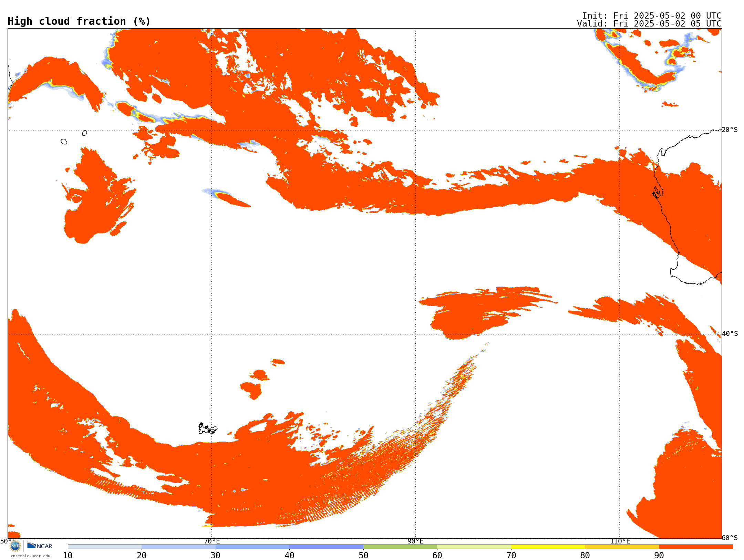This screenshot has width=744, height=560.
Task: Click the colorbar tick label 70
Action: click(511, 555)
